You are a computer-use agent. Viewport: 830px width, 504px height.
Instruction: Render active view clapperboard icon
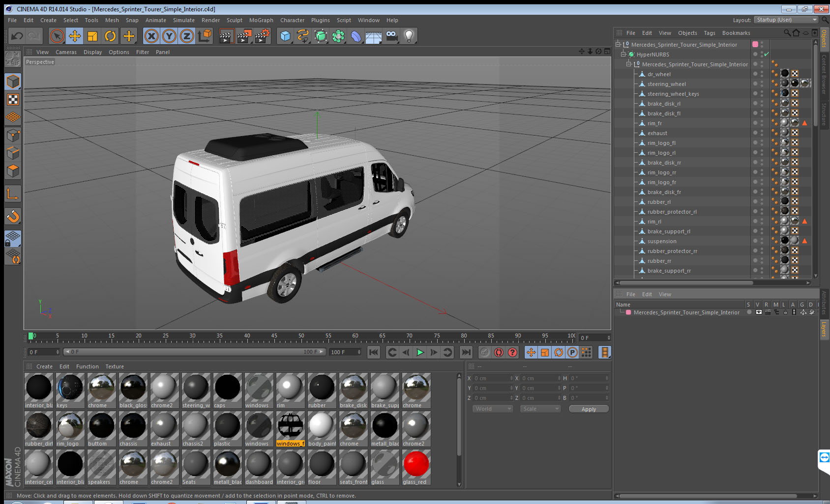pos(226,36)
